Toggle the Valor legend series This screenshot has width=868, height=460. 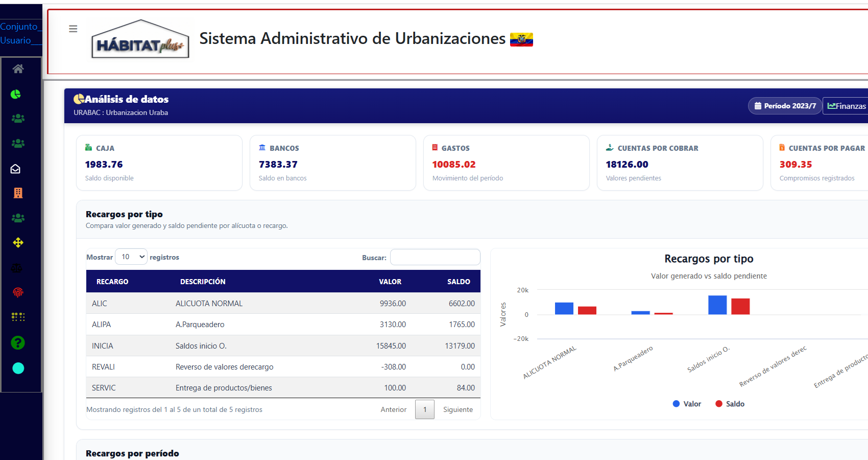pyautogui.click(x=687, y=404)
